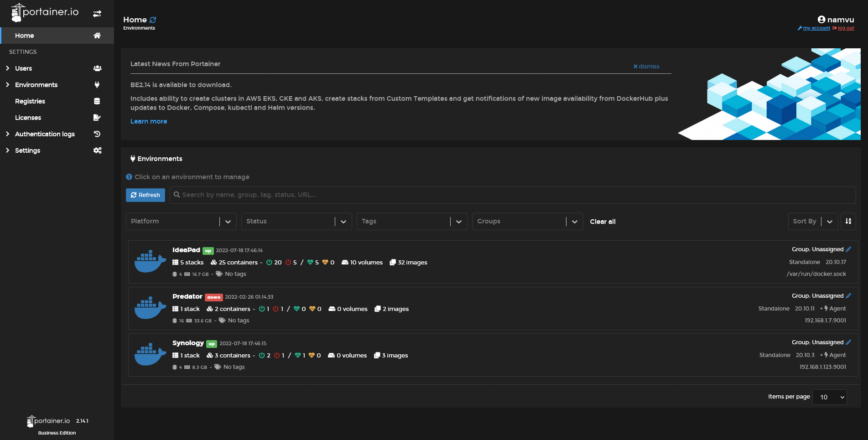The image size is (868, 440).
Task: Open the Sort By dropdown
Action: tap(813, 222)
